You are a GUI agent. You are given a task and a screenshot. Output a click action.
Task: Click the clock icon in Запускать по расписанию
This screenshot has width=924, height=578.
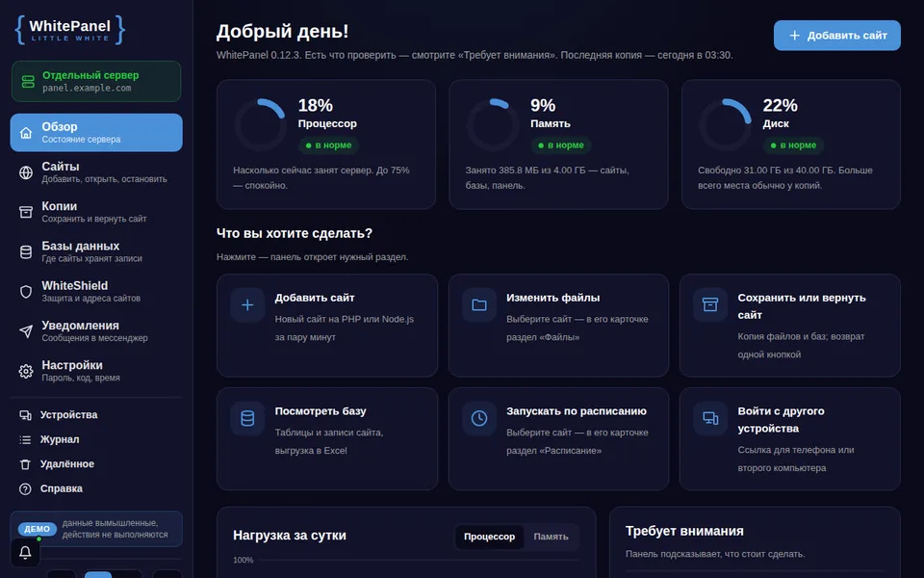click(x=479, y=418)
